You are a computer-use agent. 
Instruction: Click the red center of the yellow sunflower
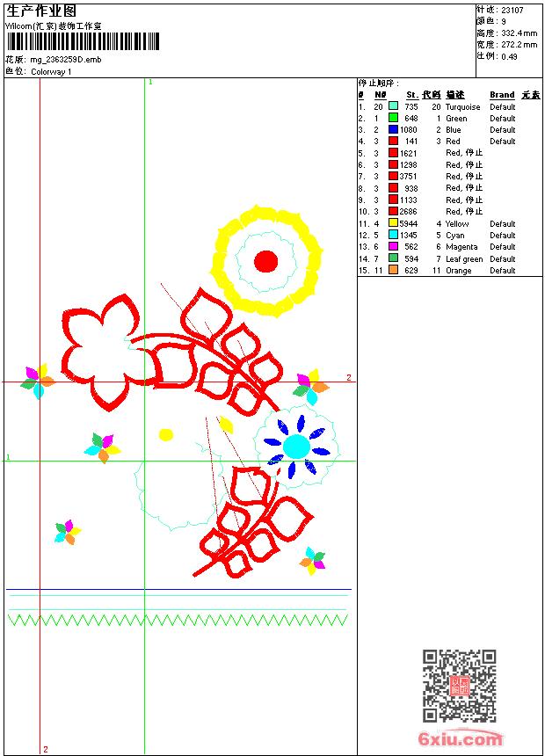pyautogui.click(x=265, y=261)
